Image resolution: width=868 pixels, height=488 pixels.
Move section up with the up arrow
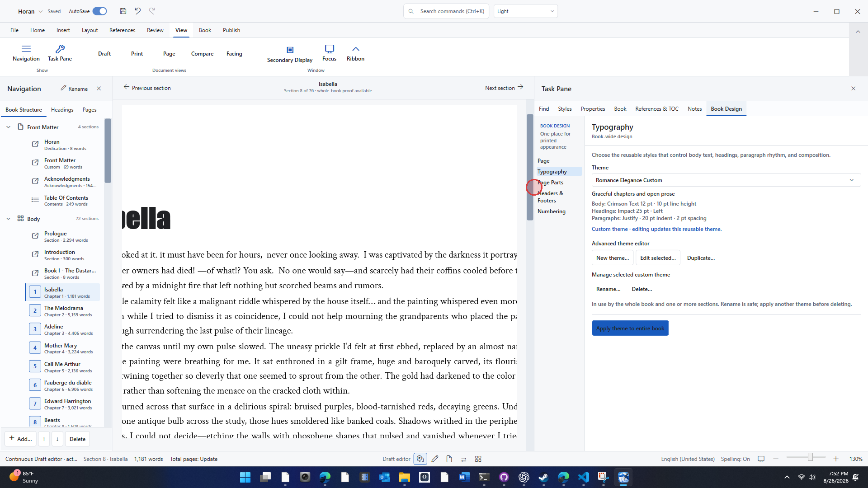(x=44, y=439)
